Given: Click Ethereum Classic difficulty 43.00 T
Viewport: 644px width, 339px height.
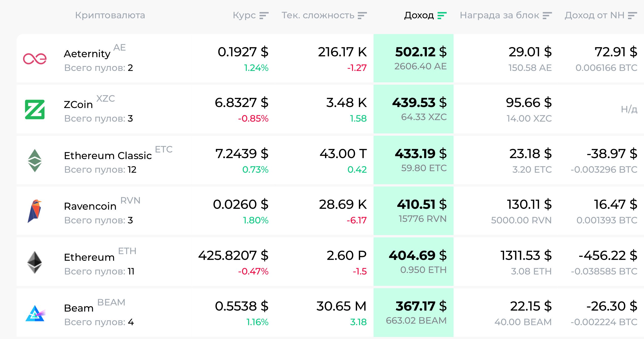Looking at the screenshot, I should click(343, 153).
